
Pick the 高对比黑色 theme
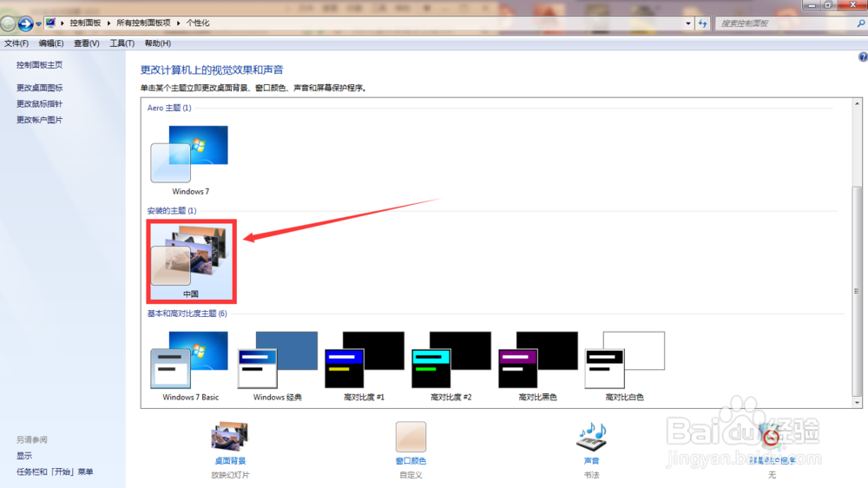[x=537, y=366]
